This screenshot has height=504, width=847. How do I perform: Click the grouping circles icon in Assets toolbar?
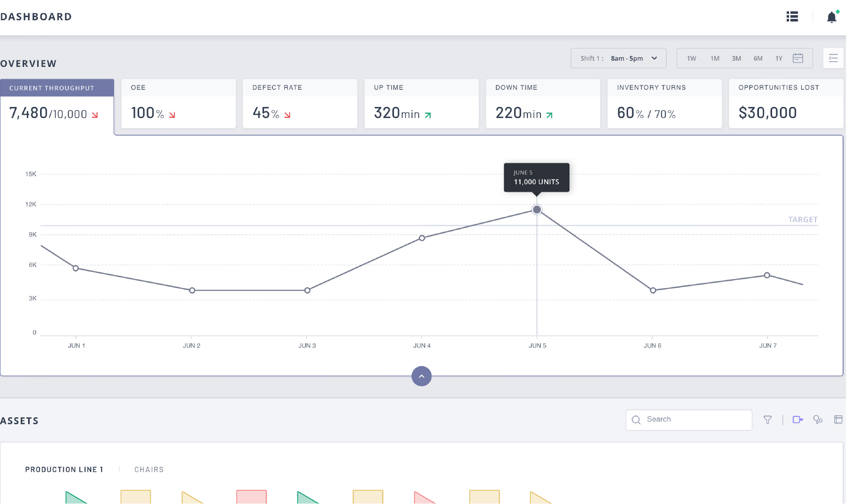[818, 419]
